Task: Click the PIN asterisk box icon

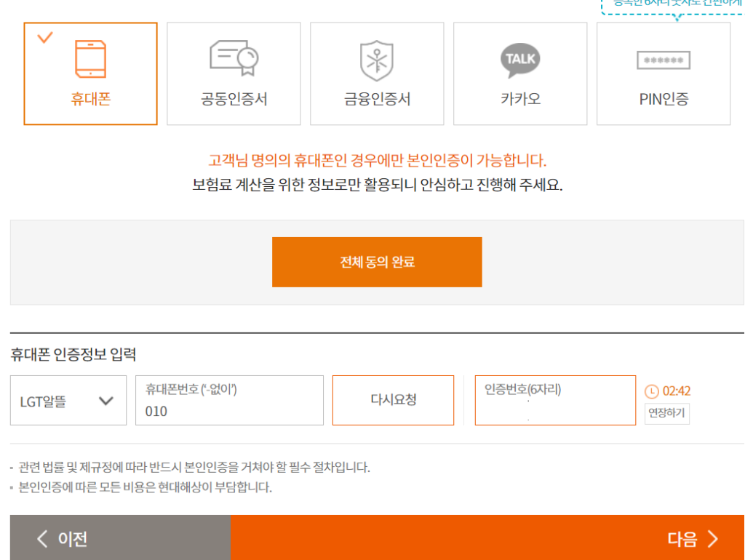Action: tap(664, 60)
